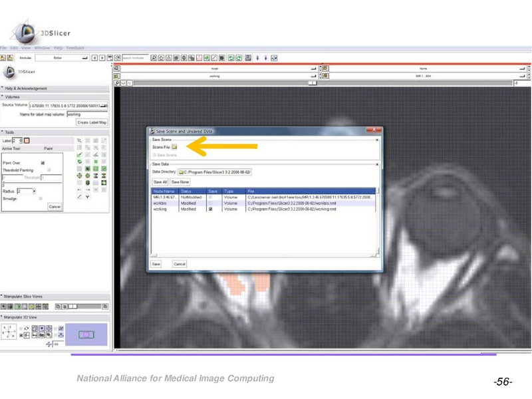The height and width of the screenshot is (399, 532).
Task: Toggle the checked box in Manipulate 3D View
Action: point(21,335)
